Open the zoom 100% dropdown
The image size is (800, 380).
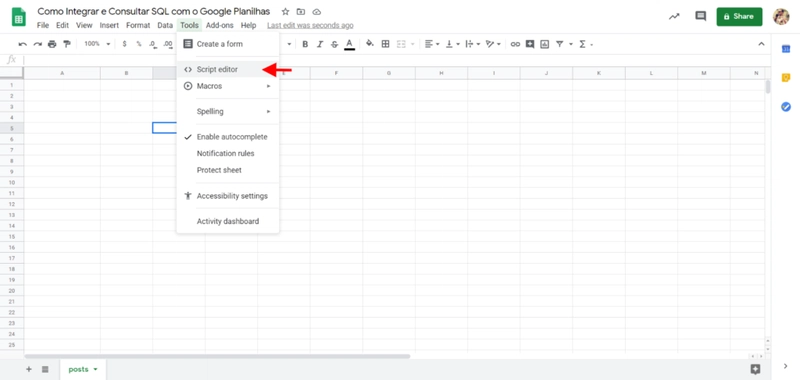click(97, 44)
